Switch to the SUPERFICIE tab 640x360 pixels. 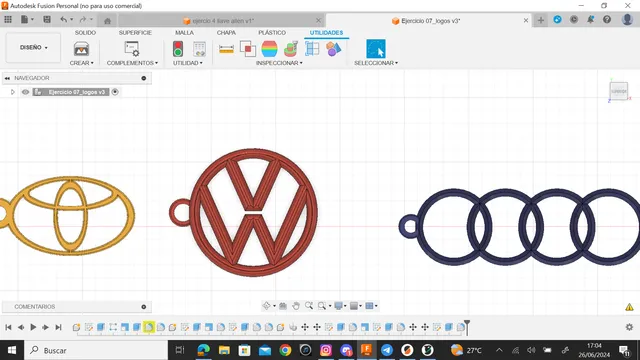coord(135,33)
